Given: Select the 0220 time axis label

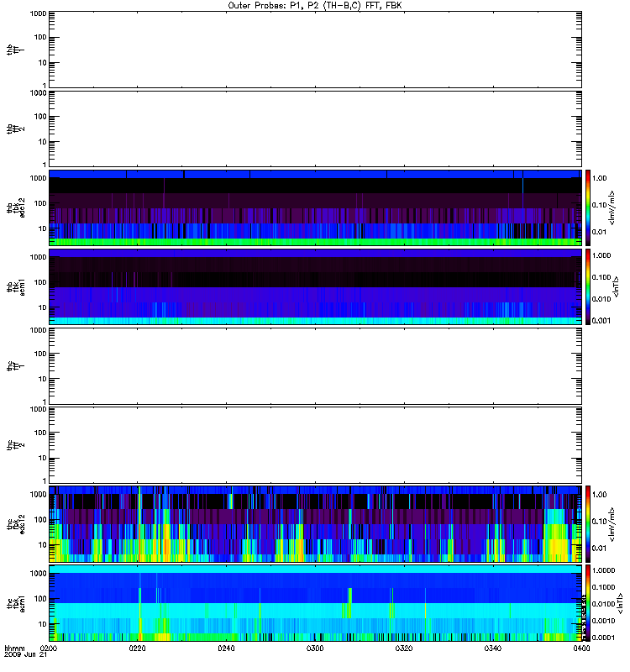Looking at the screenshot, I should (x=138, y=648).
